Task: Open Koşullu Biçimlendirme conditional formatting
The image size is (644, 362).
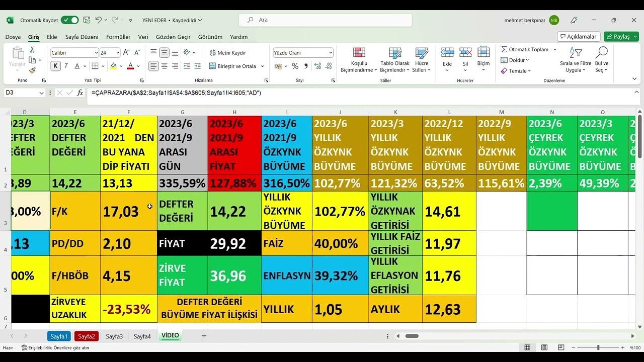Action: tap(359, 60)
